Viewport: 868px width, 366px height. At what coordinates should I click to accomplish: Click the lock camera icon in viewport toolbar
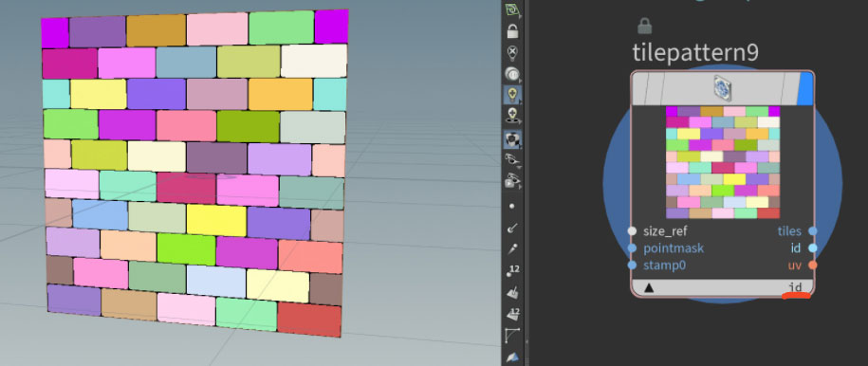pos(512,31)
